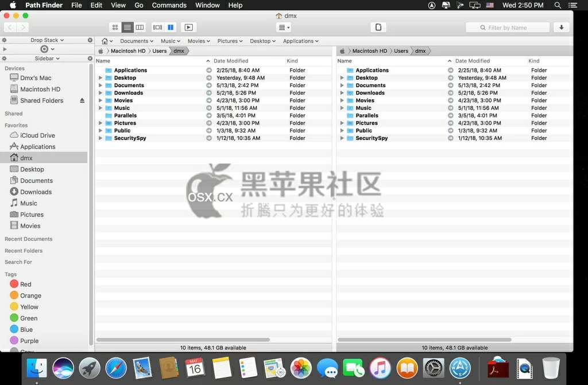Viewport: 588px width, 385px height.
Task: Close the Drop Stack panel
Action: (x=90, y=40)
